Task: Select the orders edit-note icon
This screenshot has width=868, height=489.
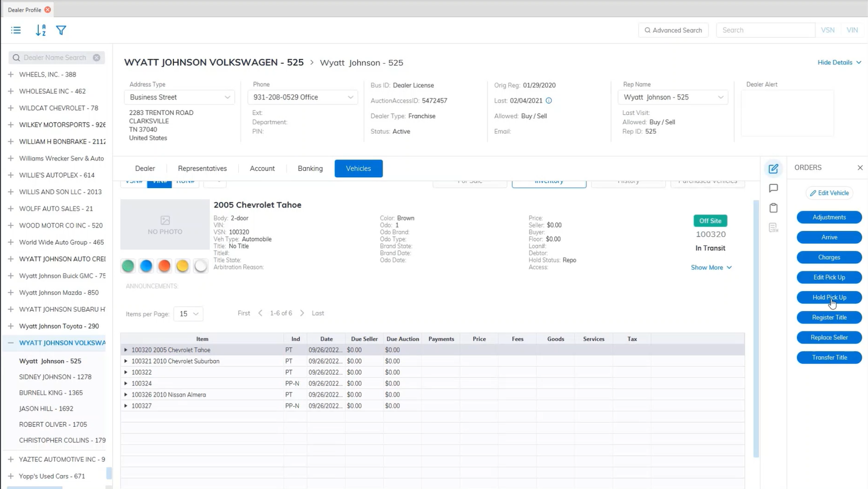Action: [x=773, y=169]
